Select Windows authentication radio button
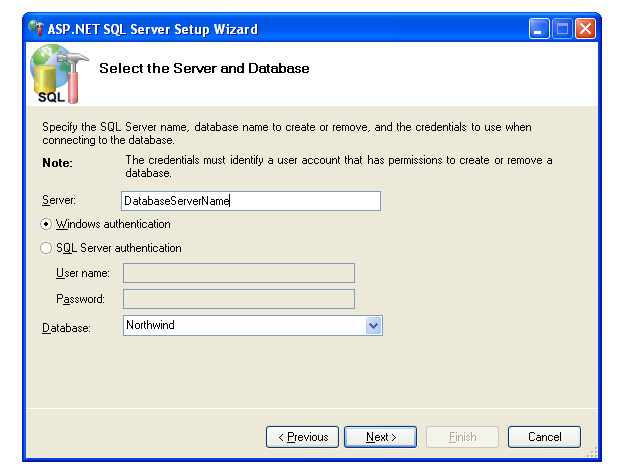The width and height of the screenshot is (620, 473). pyautogui.click(x=46, y=224)
